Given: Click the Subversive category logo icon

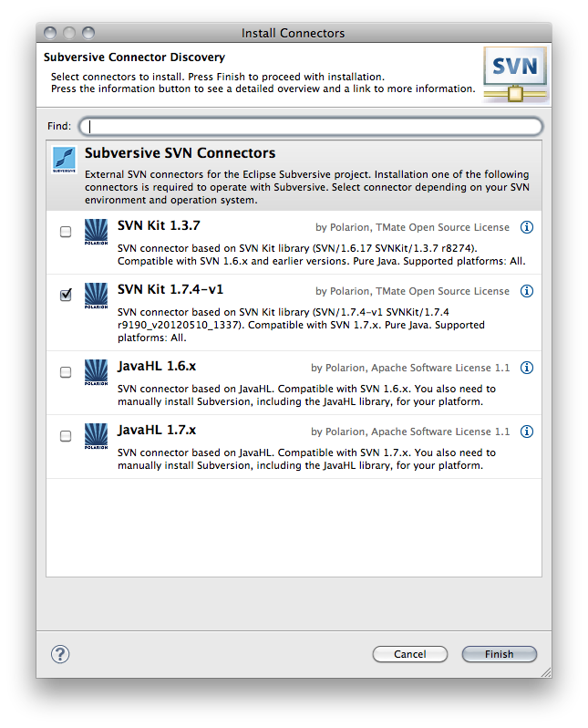Looking at the screenshot, I should [x=64, y=160].
